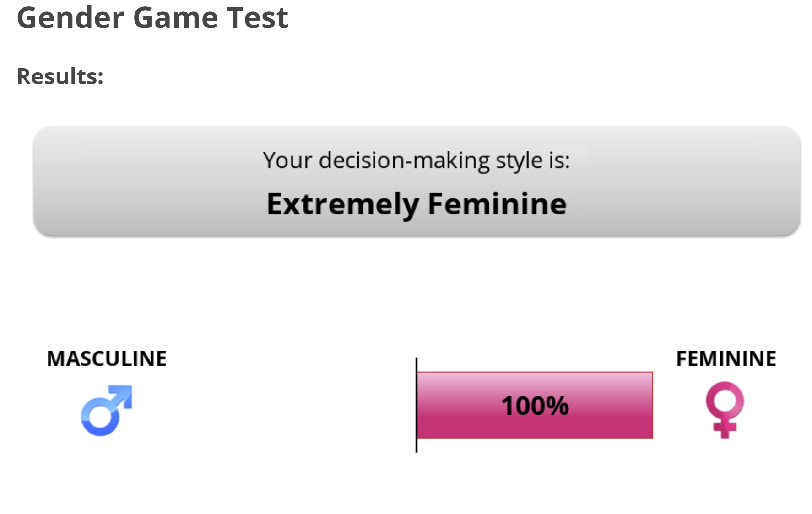Select the FEMININE label
This screenshot has height=514, width=812.
tap(726, 359)
